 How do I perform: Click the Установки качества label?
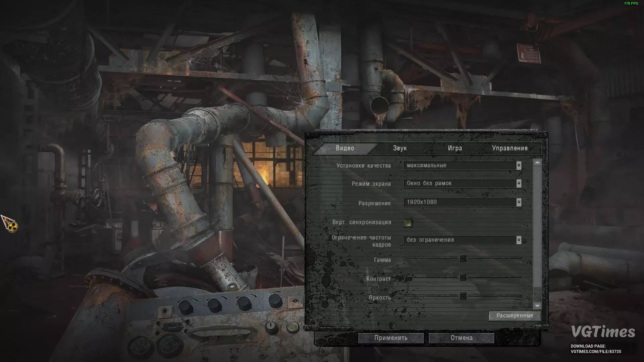(364, 166)
